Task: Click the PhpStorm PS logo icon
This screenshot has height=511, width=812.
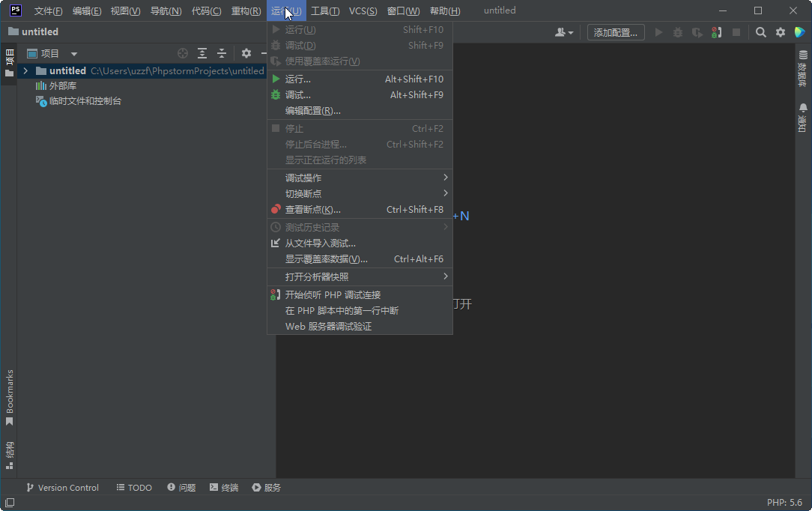Action: click(x=16, y=10)
